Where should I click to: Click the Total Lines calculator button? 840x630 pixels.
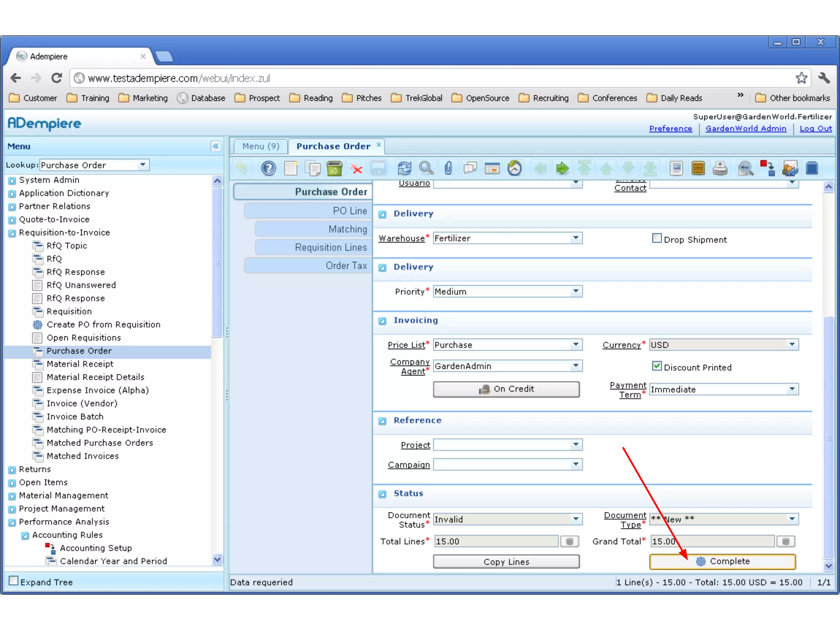pos(569,541)
